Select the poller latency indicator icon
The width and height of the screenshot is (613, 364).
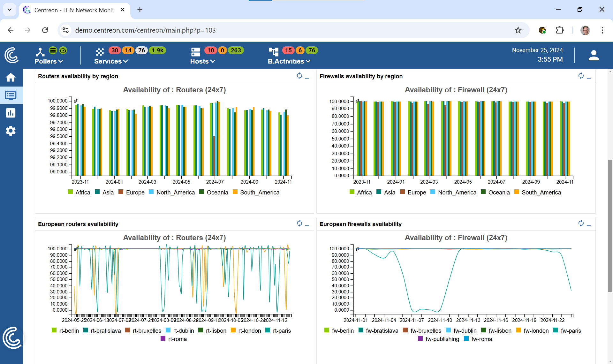pyautogui.click(x=64, y=50)
